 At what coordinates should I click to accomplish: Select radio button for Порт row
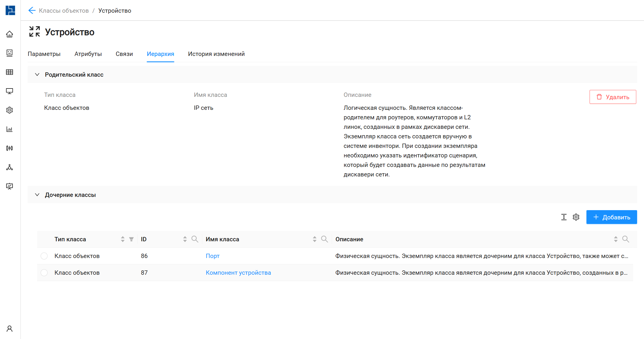pos(44,256)
